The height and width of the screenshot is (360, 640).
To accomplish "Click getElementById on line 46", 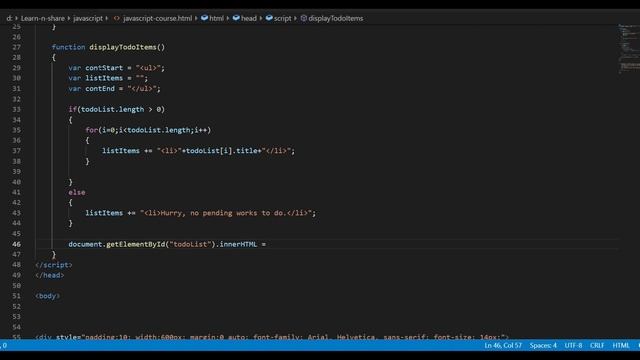I will pos(136,244).
